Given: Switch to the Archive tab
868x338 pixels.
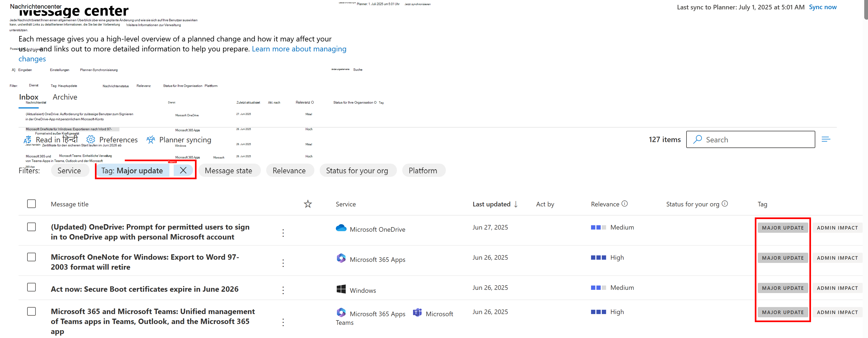Looking at the screenshot, I should tap(65, 97).
